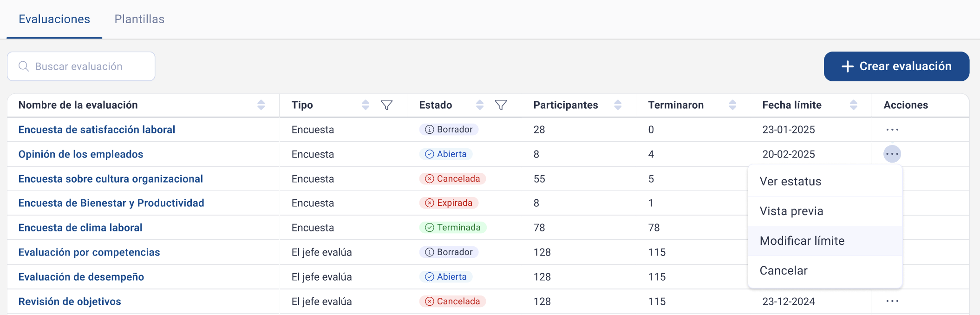Focus the Buscar evaluación search field
The height and width of the screenshot is (315, 980).
(81, 66)
